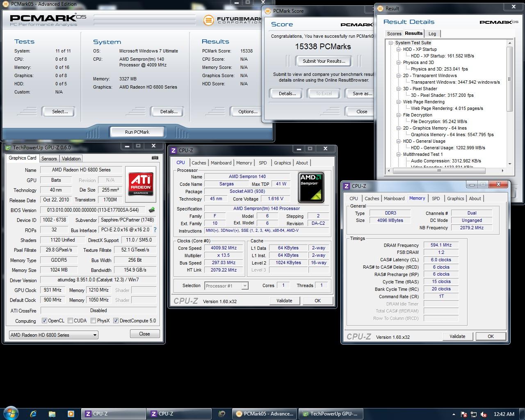Click the camera app icon in taskbar
Image resolution: width=525 pixels, height=420 pixels.
pos(222,414)
